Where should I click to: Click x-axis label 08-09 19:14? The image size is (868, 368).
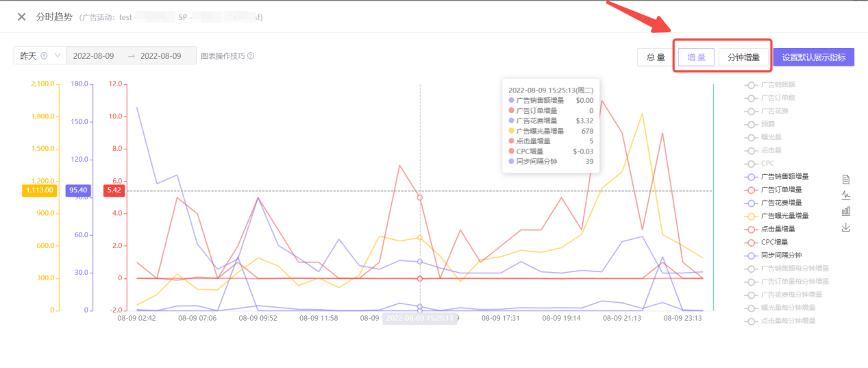(561, 318)
